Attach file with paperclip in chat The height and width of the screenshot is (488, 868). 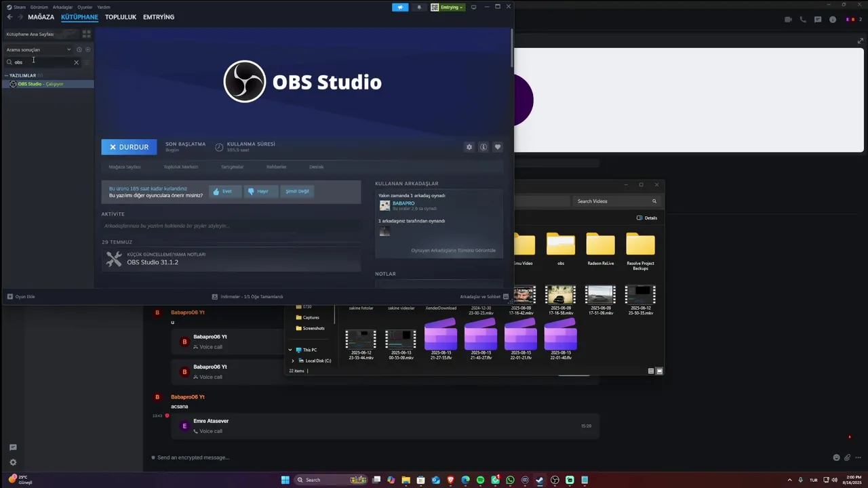tap(848, 457)
